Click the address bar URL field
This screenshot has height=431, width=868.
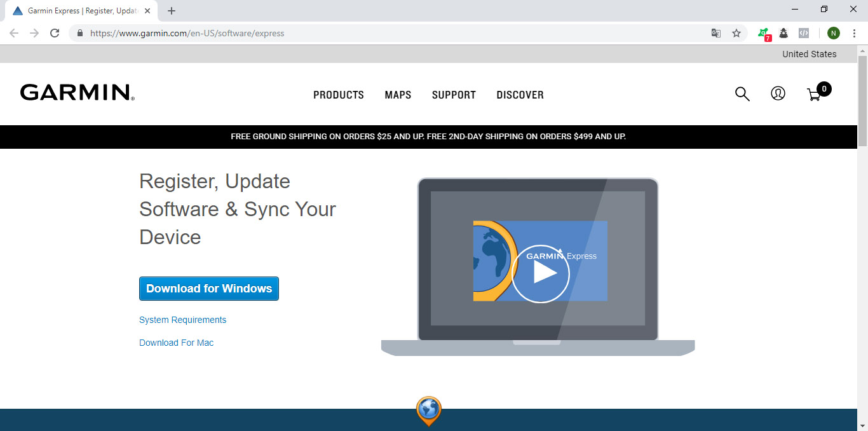394,33
